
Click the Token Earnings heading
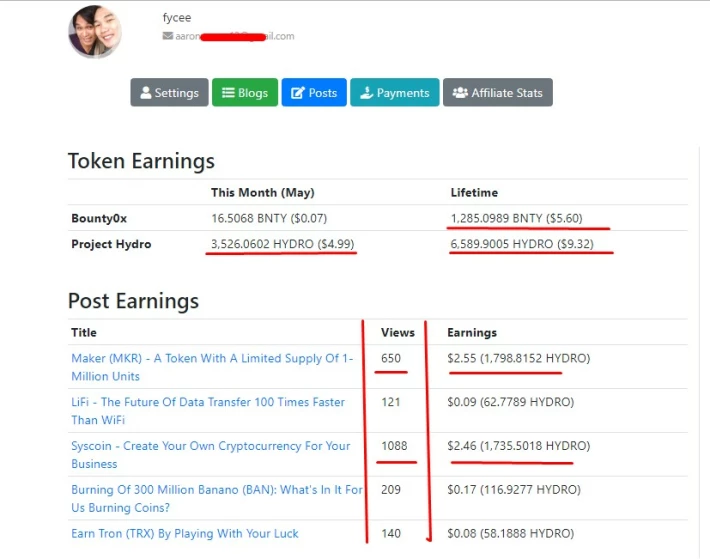tap(141, 162)
